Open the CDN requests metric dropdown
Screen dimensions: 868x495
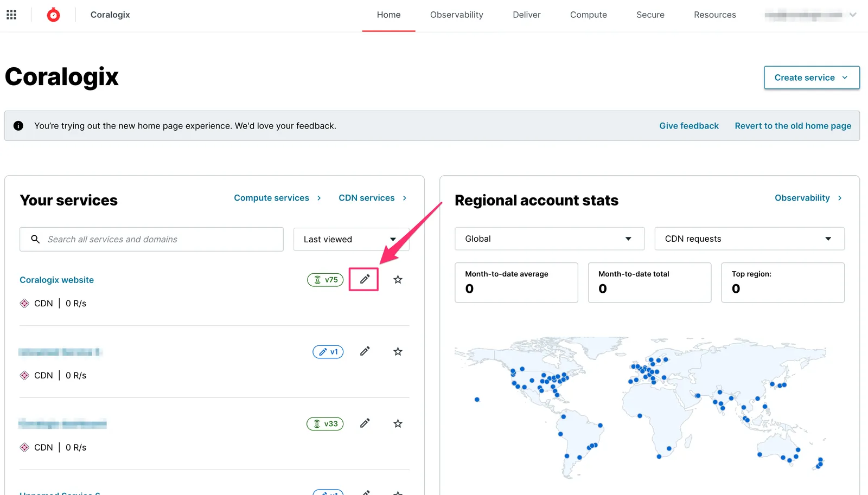pos(749,239)
